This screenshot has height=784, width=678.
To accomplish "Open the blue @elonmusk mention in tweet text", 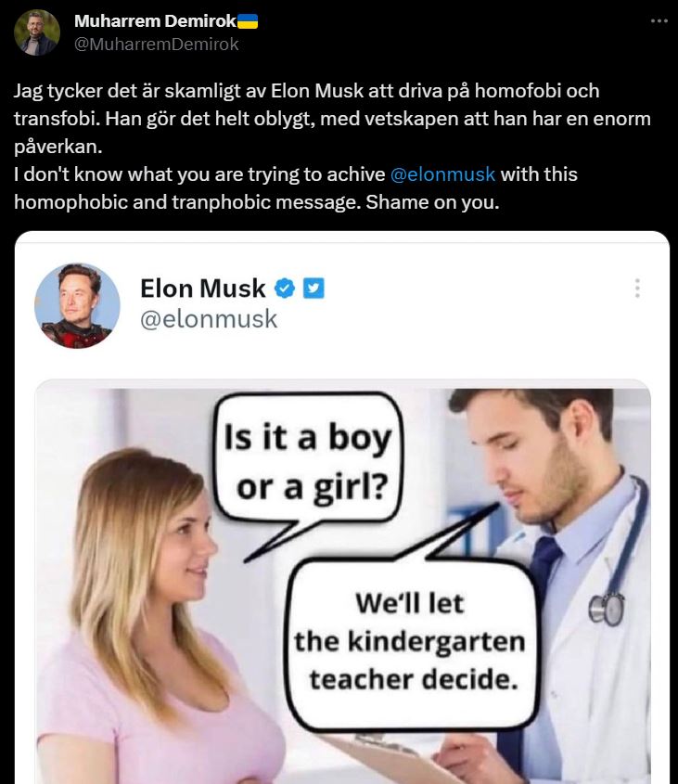I will coord(442,174).
